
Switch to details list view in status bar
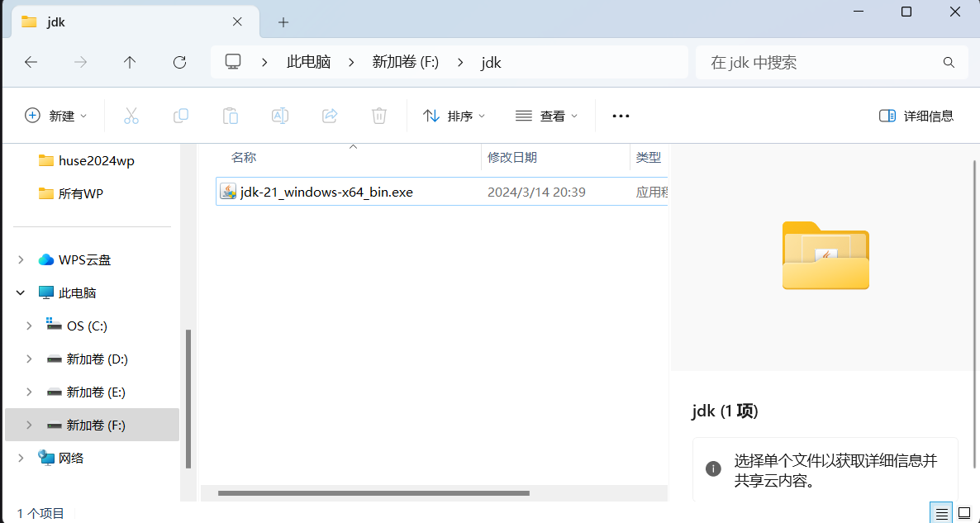pyautogui.click(x=941, y=513)
